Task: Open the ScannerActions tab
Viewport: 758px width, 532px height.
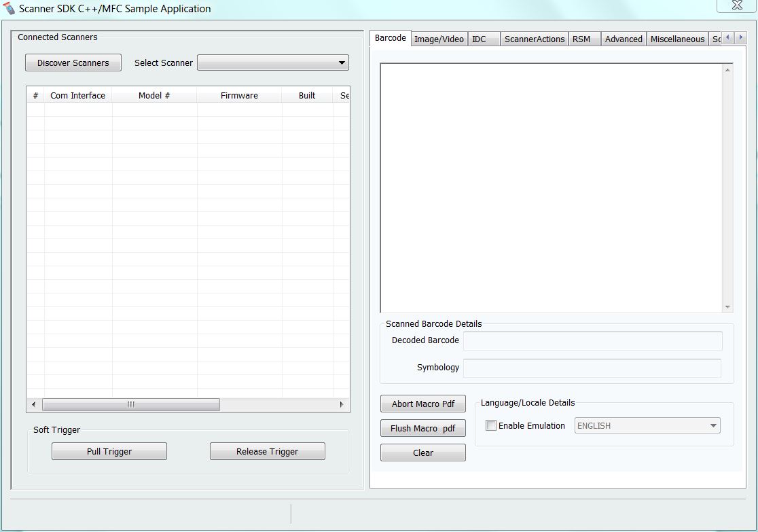Action: click(535, 39)
